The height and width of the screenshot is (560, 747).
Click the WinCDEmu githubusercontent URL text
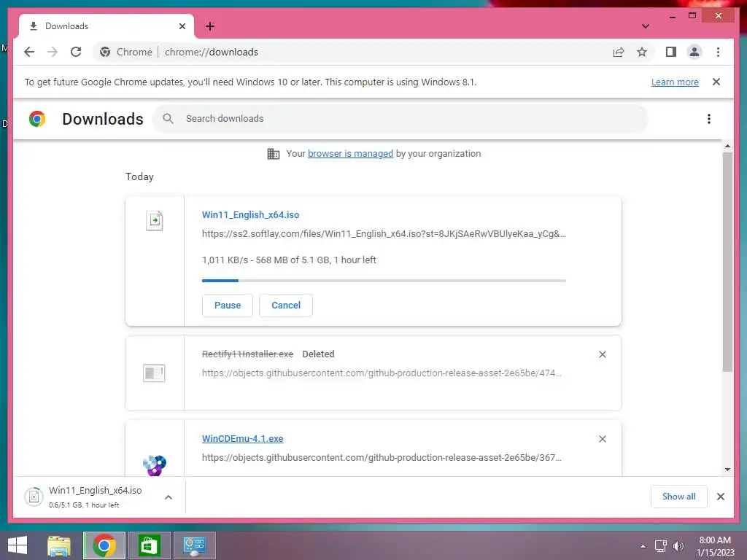coord(382,458)
